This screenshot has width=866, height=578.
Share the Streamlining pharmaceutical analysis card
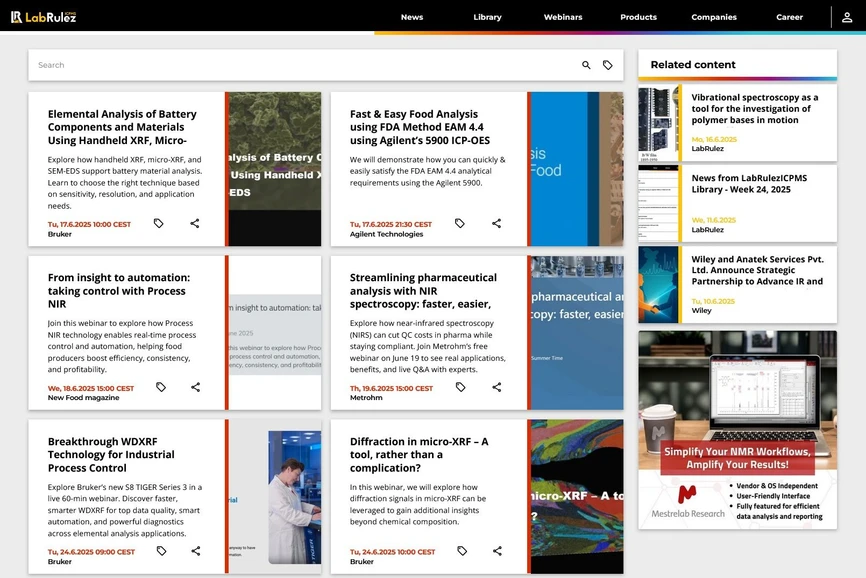click(497, 387)
